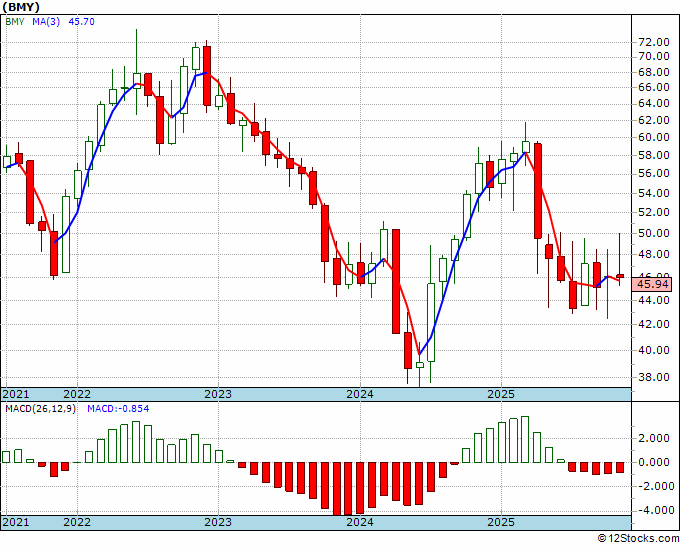Select 2025 on the price chart time axis
Image resolution: width=680 pixels, height=546 pixels.
click(501, 394)
